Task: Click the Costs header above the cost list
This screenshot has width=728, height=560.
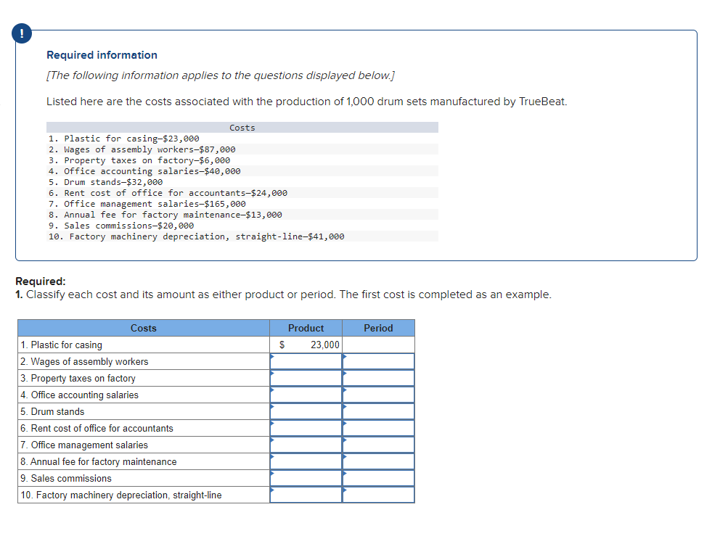Action: pos(242,127)
